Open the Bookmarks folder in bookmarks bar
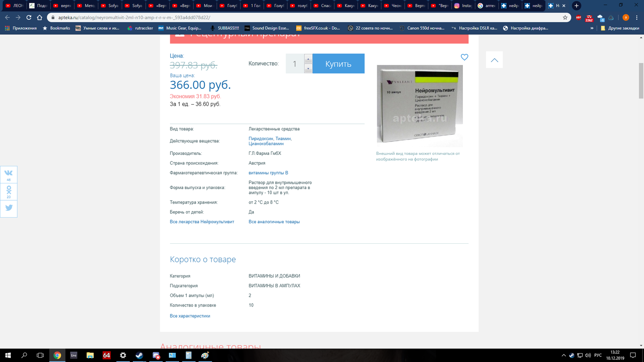The image size is (644, 362). point(56,28)
